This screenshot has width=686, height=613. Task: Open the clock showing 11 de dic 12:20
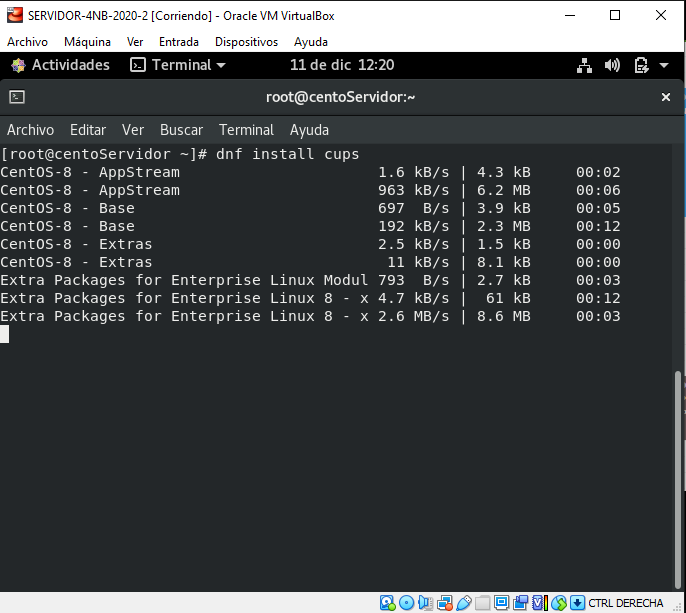[x=342, y=65]
